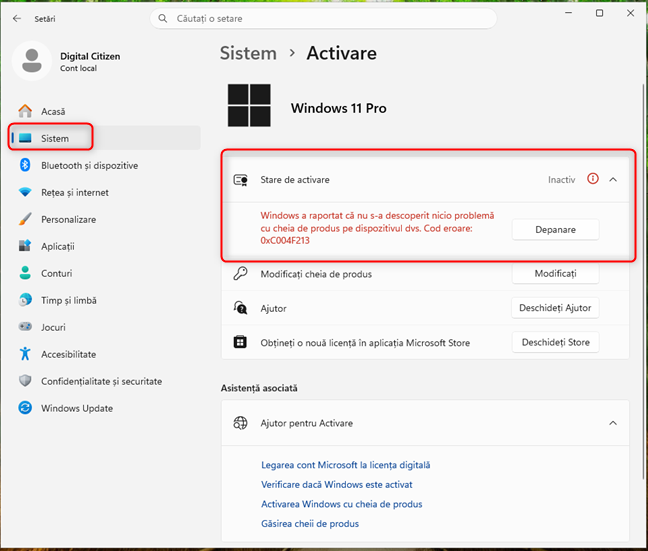
Task: Open the Aplicații category
Action: point(105,246)
